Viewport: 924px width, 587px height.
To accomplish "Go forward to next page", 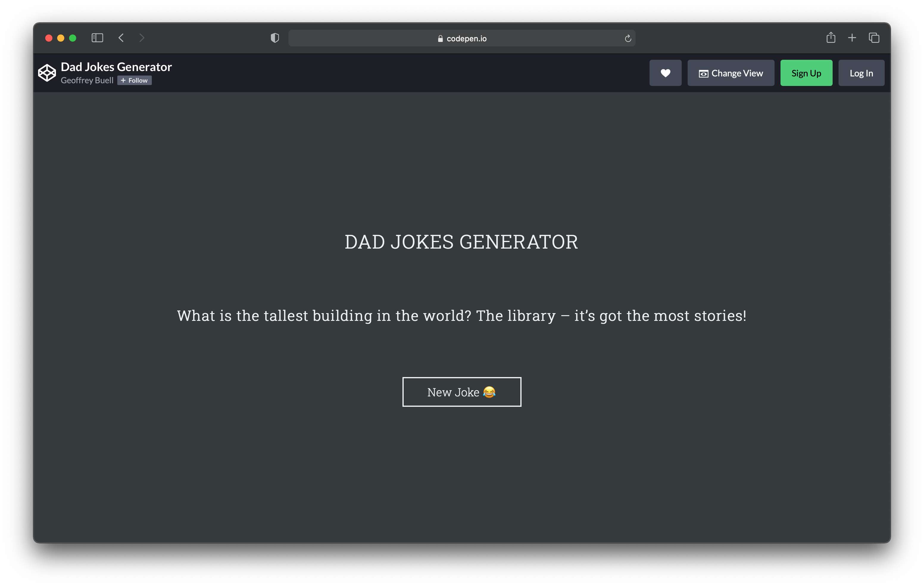I will coord(142,38).
